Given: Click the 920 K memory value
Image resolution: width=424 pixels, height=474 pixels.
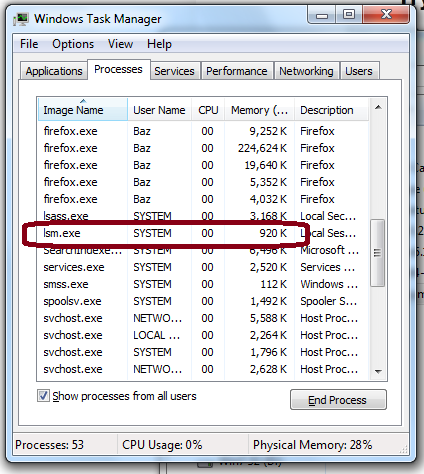Looking at the screenshot, I should pyautogui.click(x=273, y=233).
